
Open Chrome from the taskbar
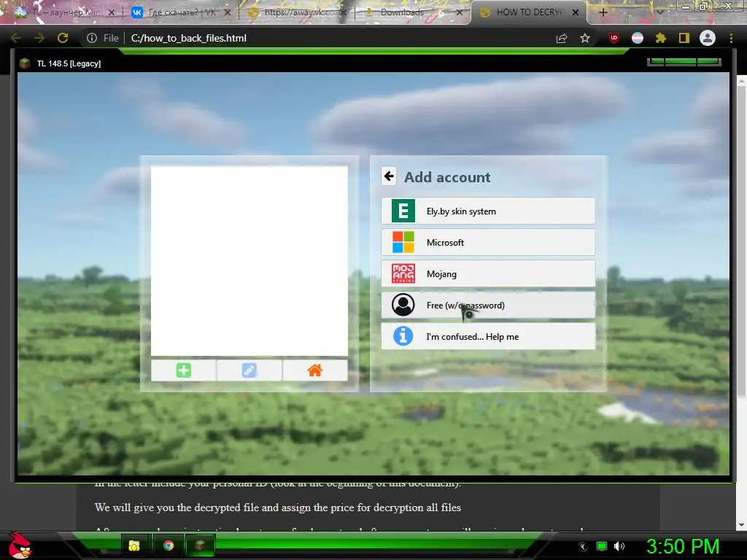[169, 545]
